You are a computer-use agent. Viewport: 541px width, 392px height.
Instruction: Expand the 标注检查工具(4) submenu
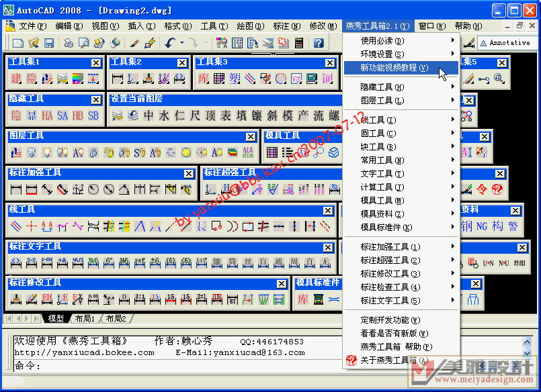point(402,287)
